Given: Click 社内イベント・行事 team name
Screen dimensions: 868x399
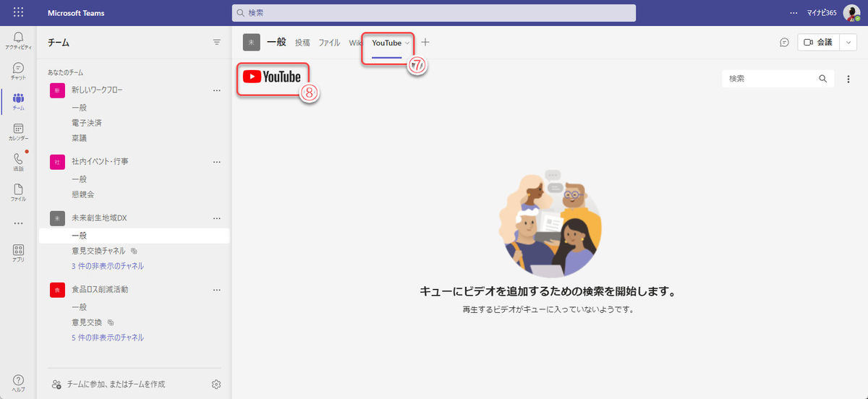Looking at the screenshot, I should point(100,161).
